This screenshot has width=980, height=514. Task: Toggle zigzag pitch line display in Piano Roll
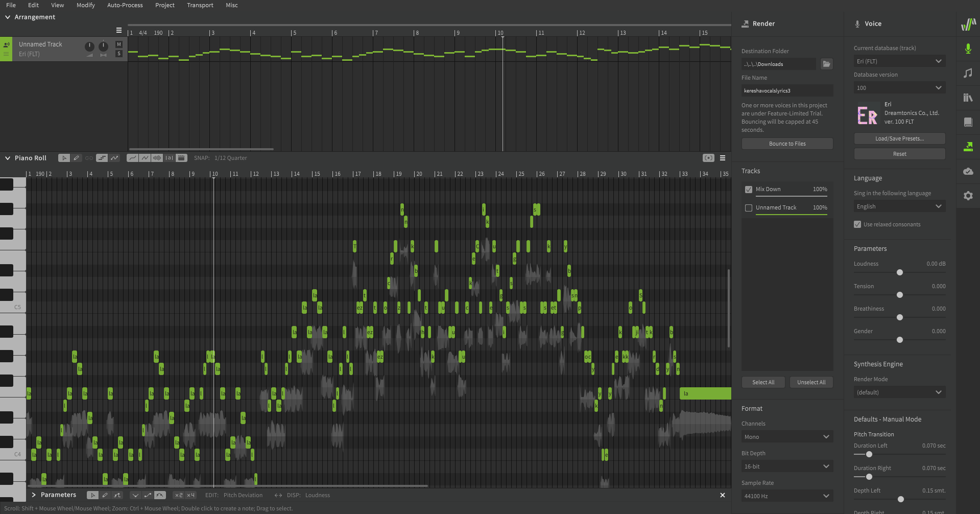click(145, 158)
